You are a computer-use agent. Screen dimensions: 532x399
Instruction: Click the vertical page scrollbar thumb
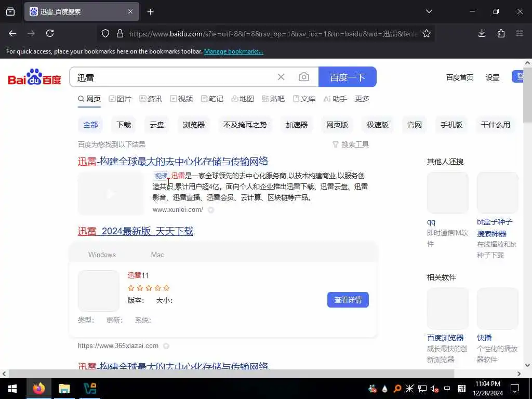coord(528,95)
